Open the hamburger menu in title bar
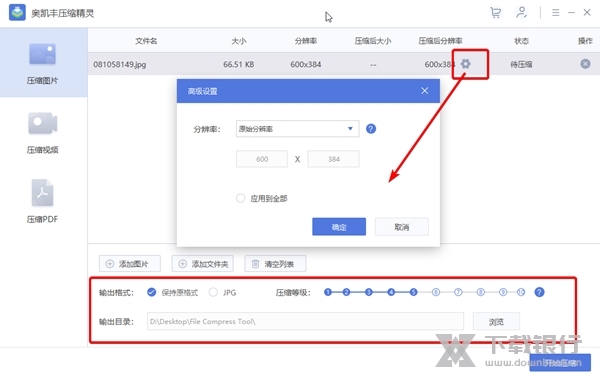The width and height of the screenshot is (600, 376). coord(556,13)
